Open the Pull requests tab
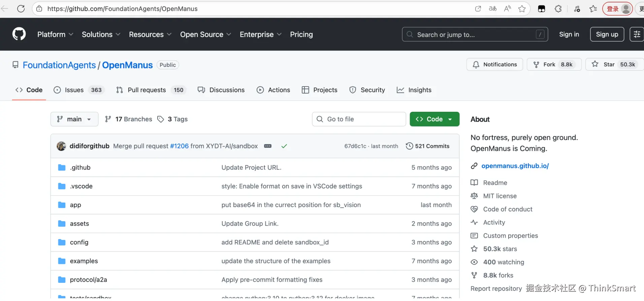Viewport: 644px width, 301px height. pos(151,90)
